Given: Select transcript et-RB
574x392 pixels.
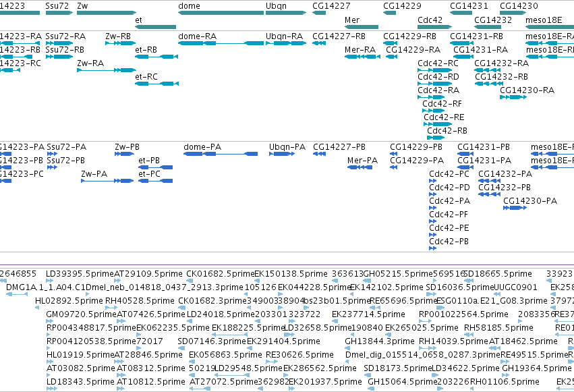Looking at the screenshot, I should point(156,57).
